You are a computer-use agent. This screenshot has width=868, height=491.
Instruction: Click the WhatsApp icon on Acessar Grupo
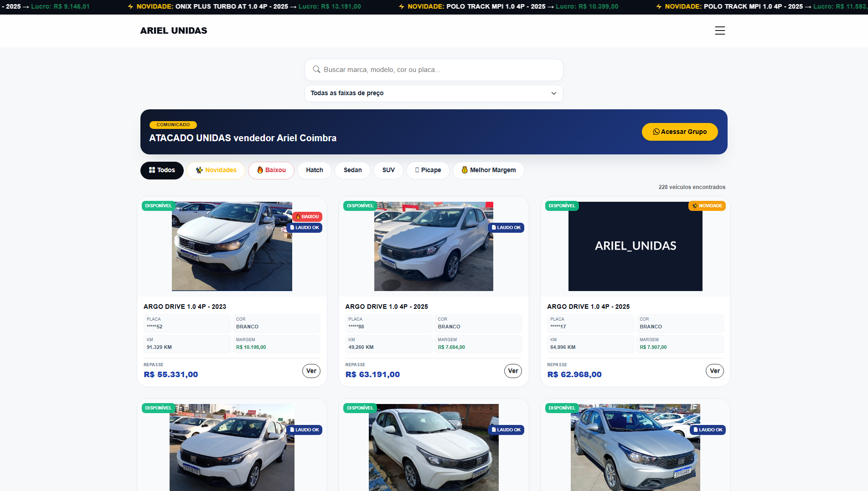(x=656, y=132)
